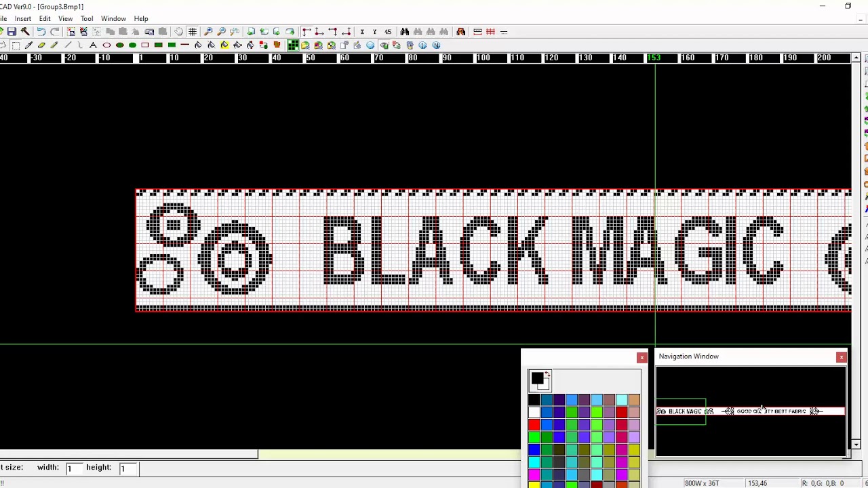Open the Window menu
868x488 pixels.
point(113,18)
